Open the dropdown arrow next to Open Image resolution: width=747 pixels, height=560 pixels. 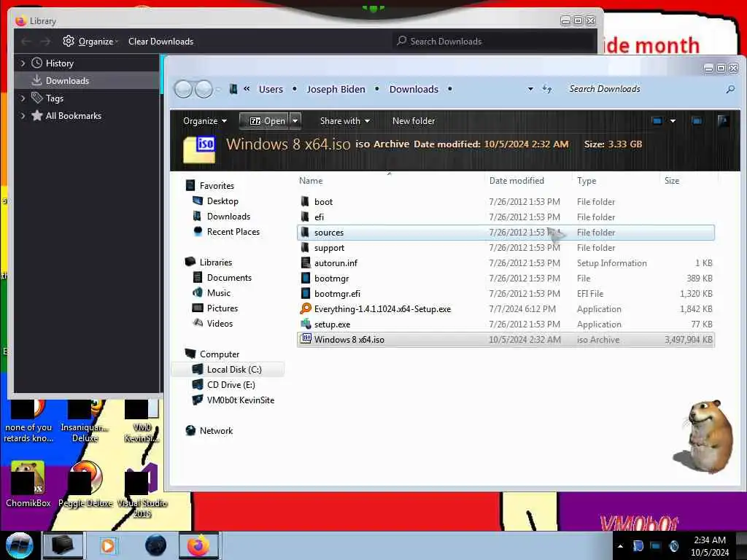pos(295,121)
